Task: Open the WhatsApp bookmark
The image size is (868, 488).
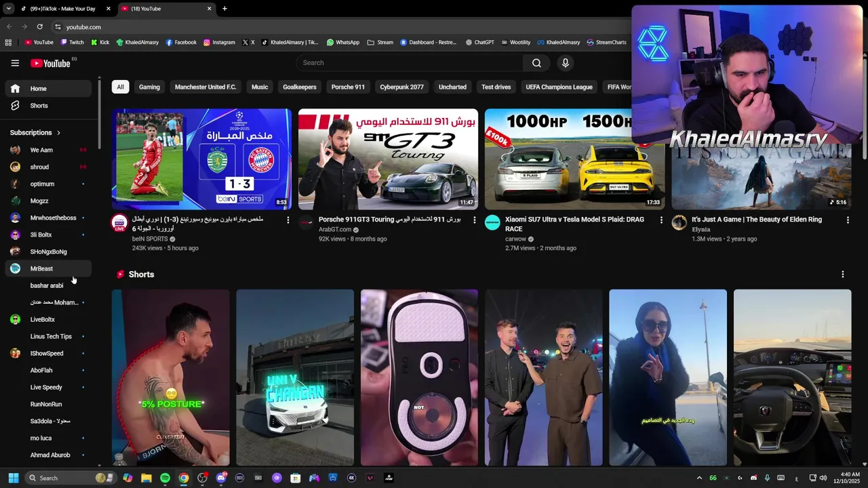Action: point(343,42)
